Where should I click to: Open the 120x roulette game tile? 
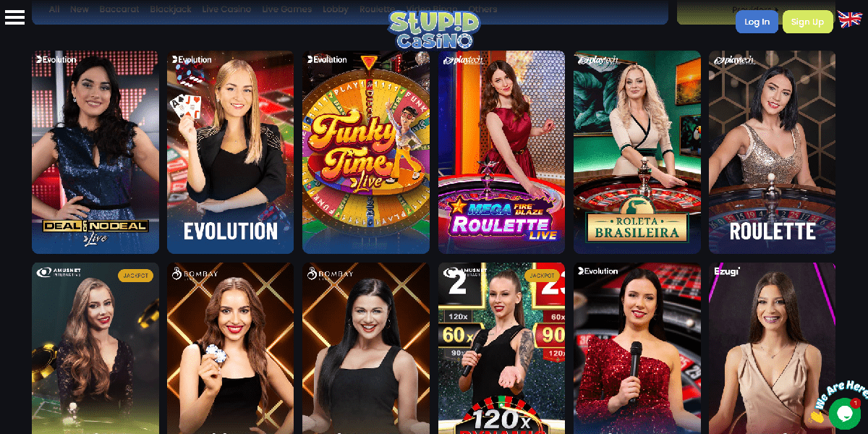pyautogui.click(x=501, y=348)
